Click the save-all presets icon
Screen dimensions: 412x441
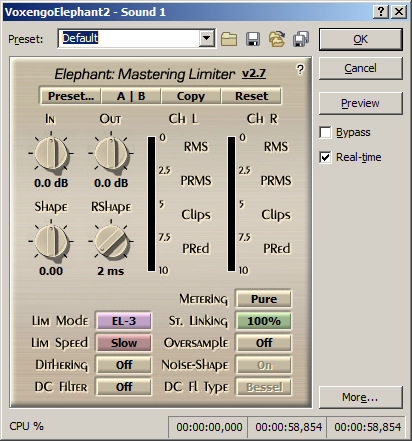301,39
